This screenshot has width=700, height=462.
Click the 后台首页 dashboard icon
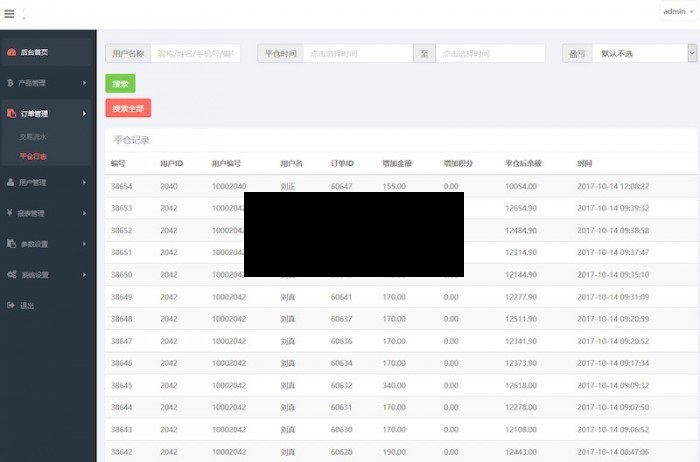tap(11, 52)
